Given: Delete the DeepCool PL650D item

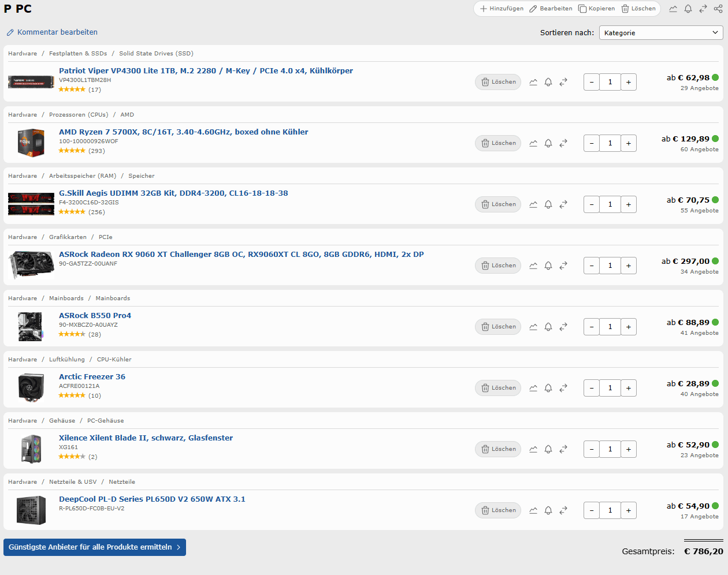Looking at the screenshot, I should click(x=498, y=510).
